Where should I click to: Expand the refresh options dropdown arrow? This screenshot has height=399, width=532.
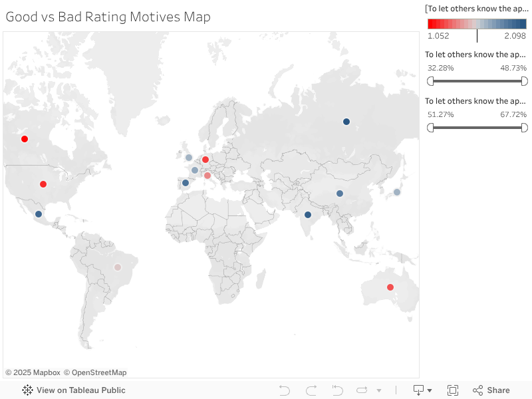[379, 390]
